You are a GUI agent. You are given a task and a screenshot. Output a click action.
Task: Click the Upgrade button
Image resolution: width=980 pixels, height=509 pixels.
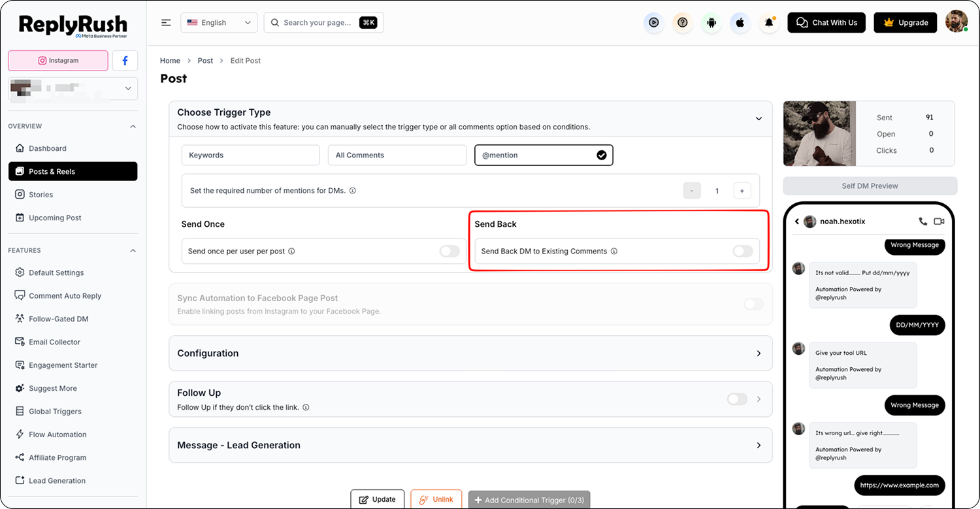click(x=906, y=23)
